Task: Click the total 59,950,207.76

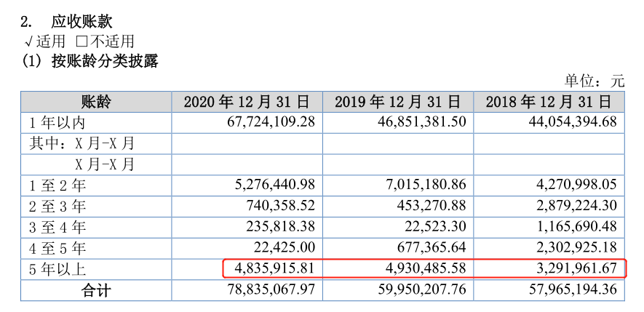Action: click(x=422, y=289)
